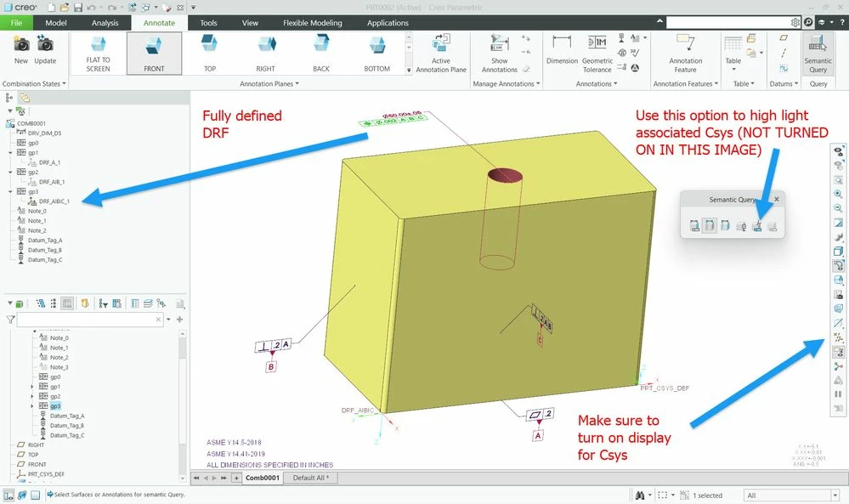Viewport: 849px width, 504px height.
Task: Open the Geometric Tolerance tool
Action: (597, 53)
